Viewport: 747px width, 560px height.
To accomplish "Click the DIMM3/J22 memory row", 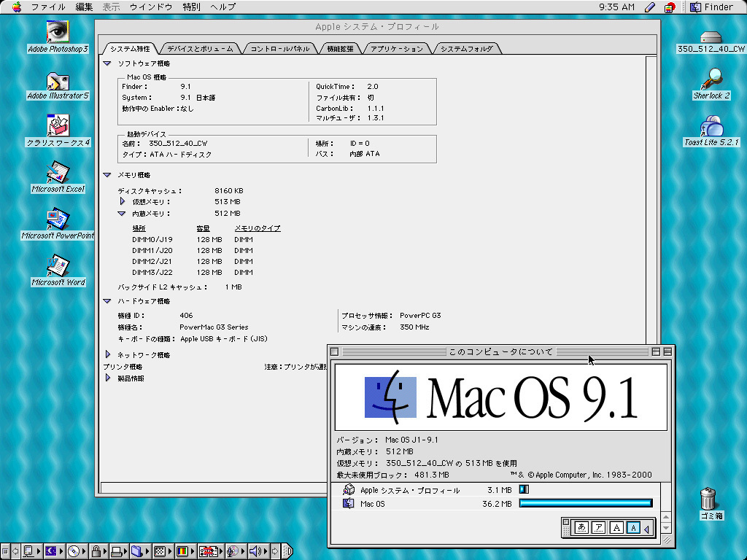I will [193, 273].
